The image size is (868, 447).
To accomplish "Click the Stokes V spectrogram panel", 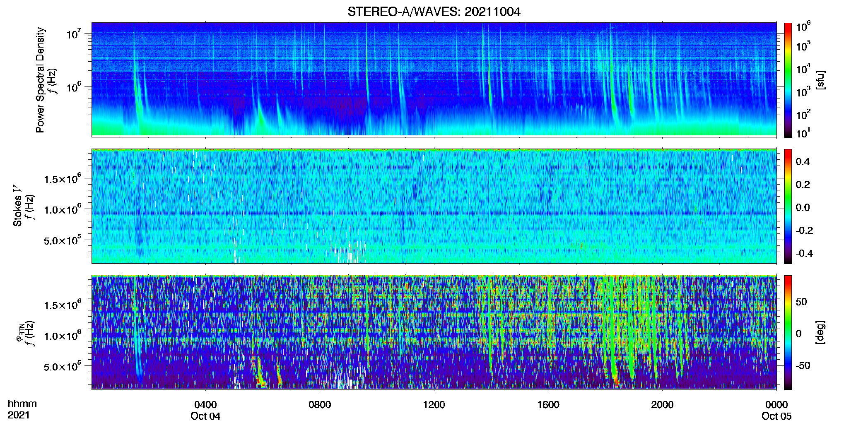I will pyautogui.click(x=434, y=206).
